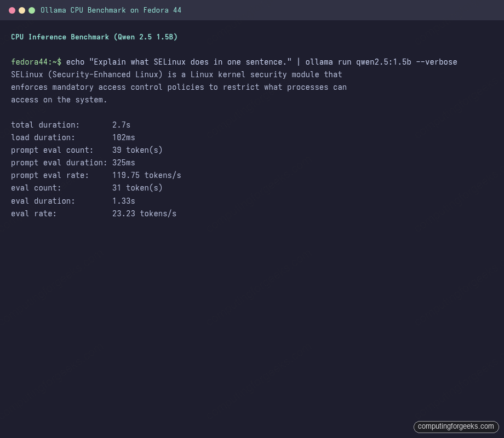Click the line 'enforces mandatory access control policies'
This screenshot has height=438, width=504.
pyautogui.click(x=179, y=87)
